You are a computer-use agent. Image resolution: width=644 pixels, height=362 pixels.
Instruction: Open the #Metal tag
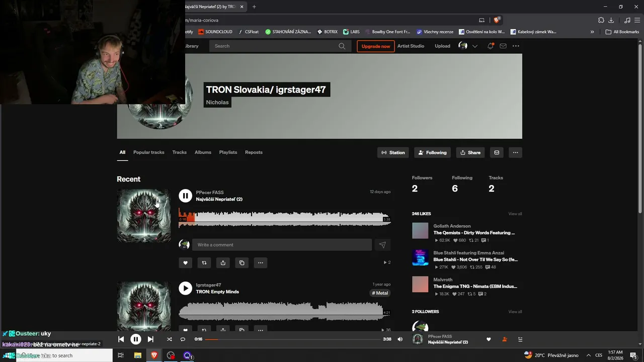[x=380, y=293]
